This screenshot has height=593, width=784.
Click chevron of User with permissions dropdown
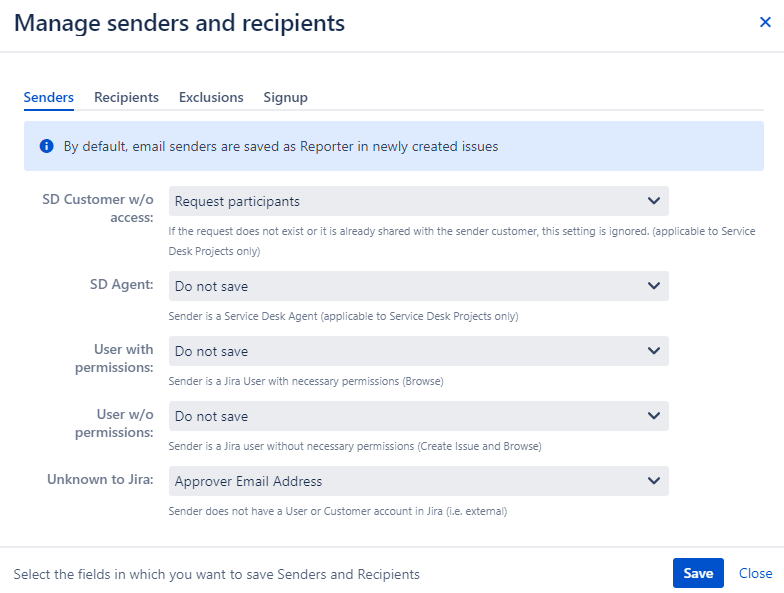point(654,351)
